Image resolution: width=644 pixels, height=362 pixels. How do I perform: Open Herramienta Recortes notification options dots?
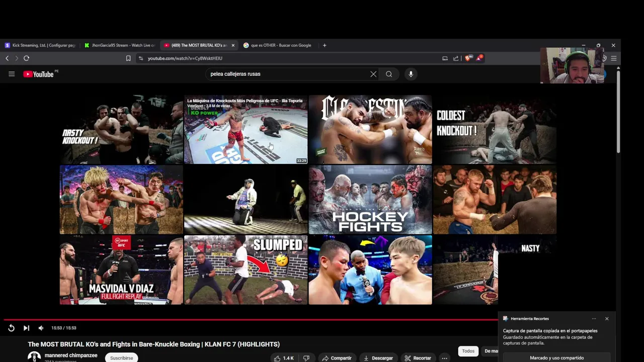tap(594, 319)
